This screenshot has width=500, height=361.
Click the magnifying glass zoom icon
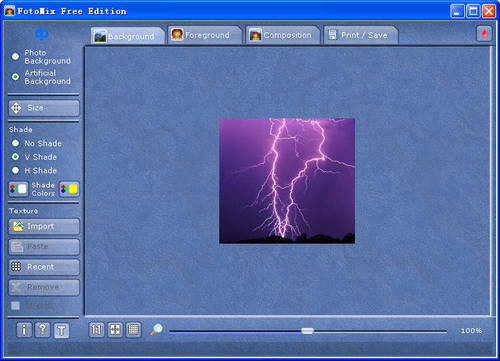pyautogui.click(x=156, y=329)
